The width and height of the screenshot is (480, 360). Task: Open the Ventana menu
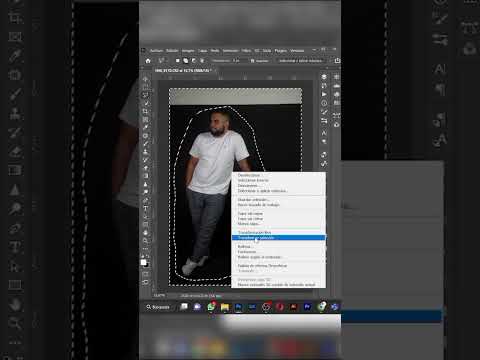(x=297, y=51)
